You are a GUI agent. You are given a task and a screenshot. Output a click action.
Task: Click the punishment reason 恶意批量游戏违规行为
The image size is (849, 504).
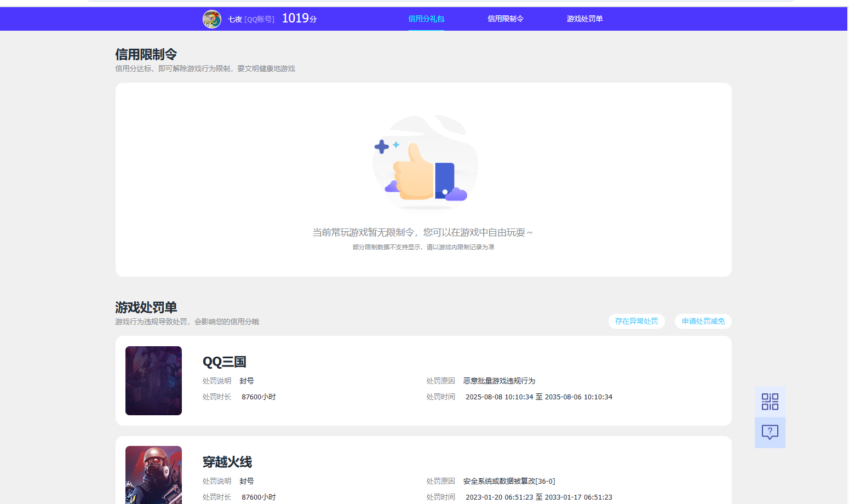coord(498,381)
